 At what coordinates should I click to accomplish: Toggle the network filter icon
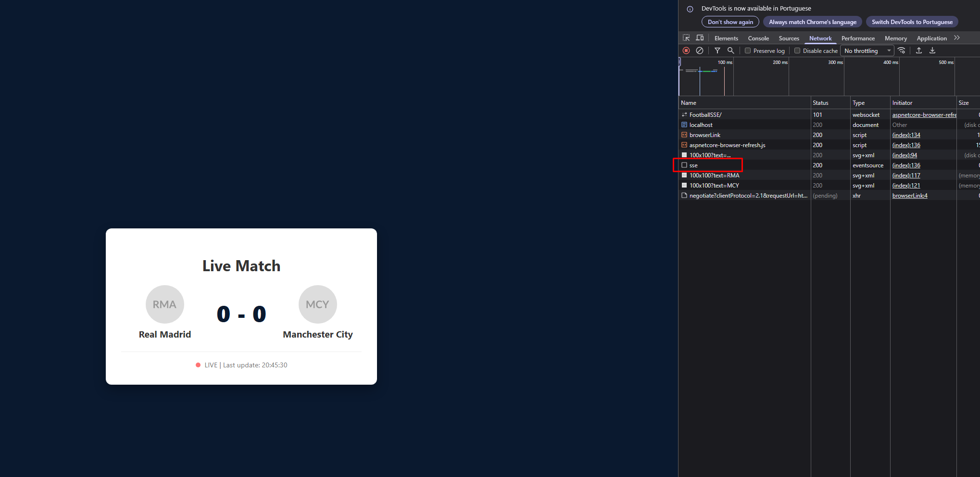pos(717,50)
